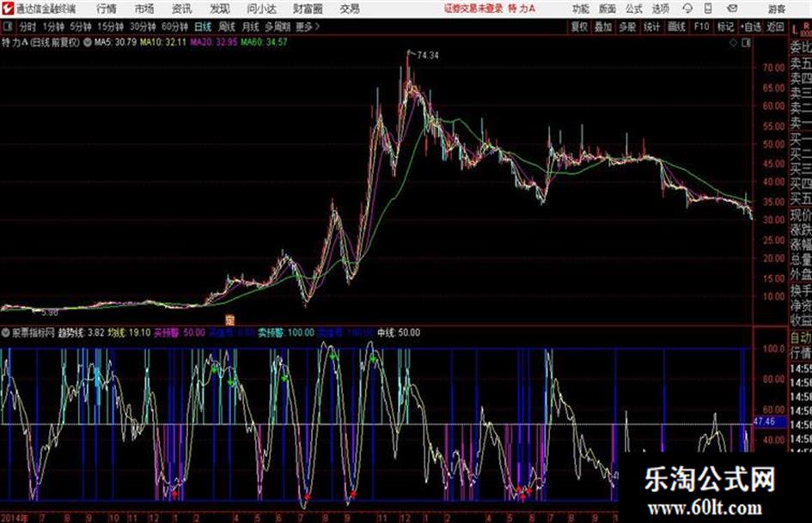
Task: Click the 画线 drawing button
Action: pos(676,27)
